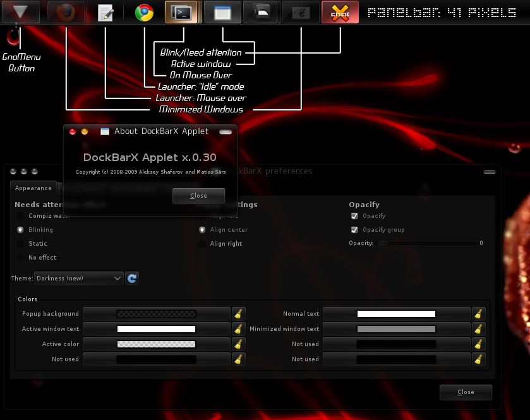Reset Active window text color with broom
Screen dimensions: 530x420
239,329
